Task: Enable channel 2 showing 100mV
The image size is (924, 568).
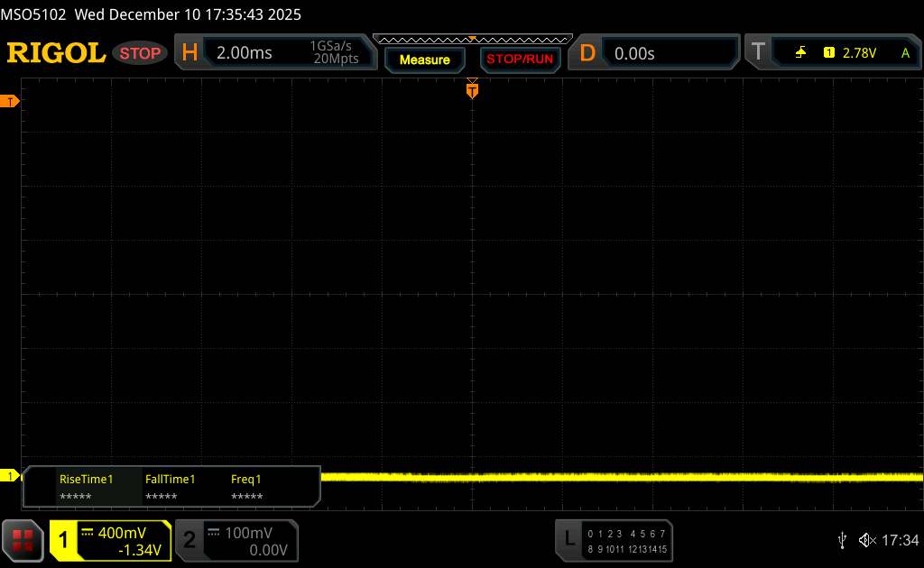Action: pos(235,540)
